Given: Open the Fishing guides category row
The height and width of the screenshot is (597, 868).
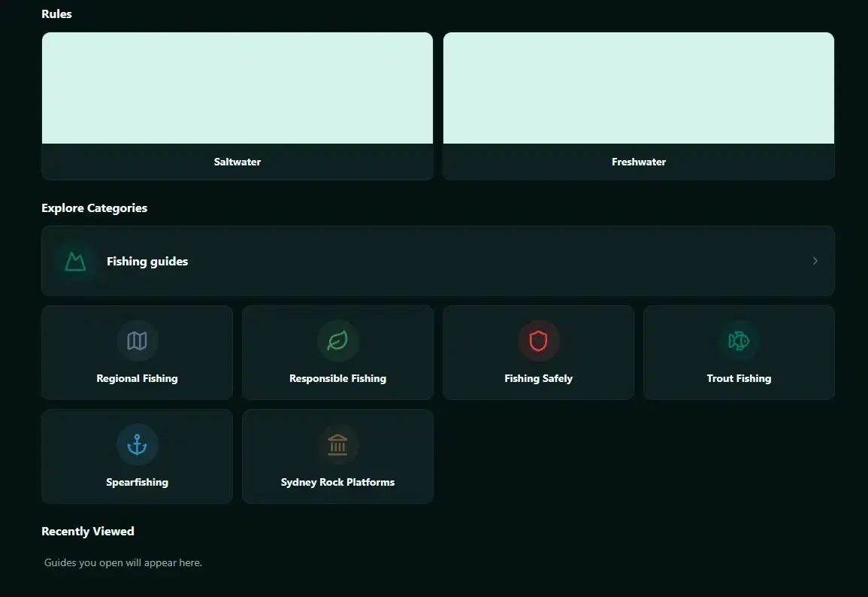Looking at the screenshot, I should [x=438, y=261].
